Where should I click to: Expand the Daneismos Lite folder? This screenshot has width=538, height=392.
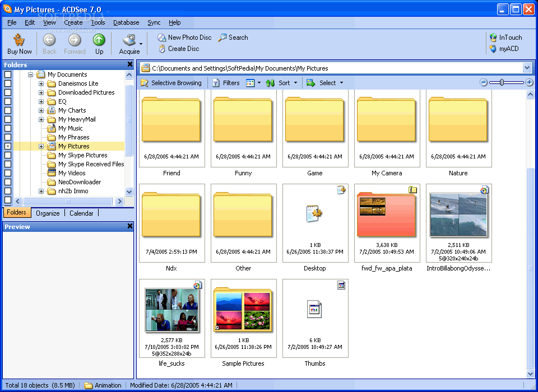tap(41, 83)
